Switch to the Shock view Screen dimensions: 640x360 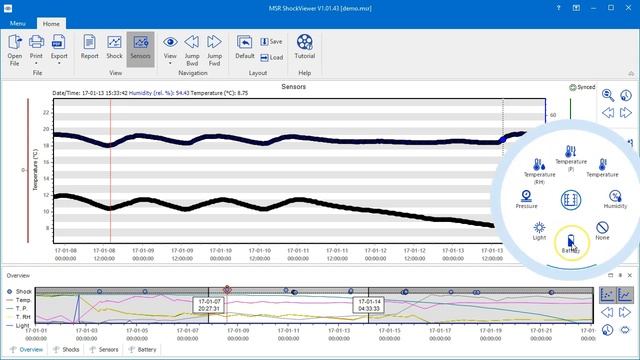click(x=114, y=47)
